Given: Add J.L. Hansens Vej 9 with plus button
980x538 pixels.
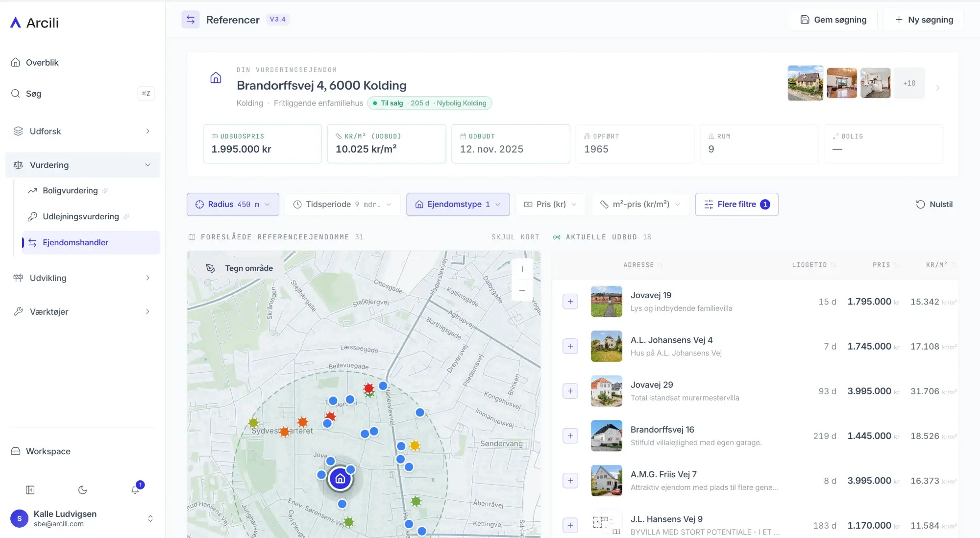Looking at the screenshot, I should (570, 525).
